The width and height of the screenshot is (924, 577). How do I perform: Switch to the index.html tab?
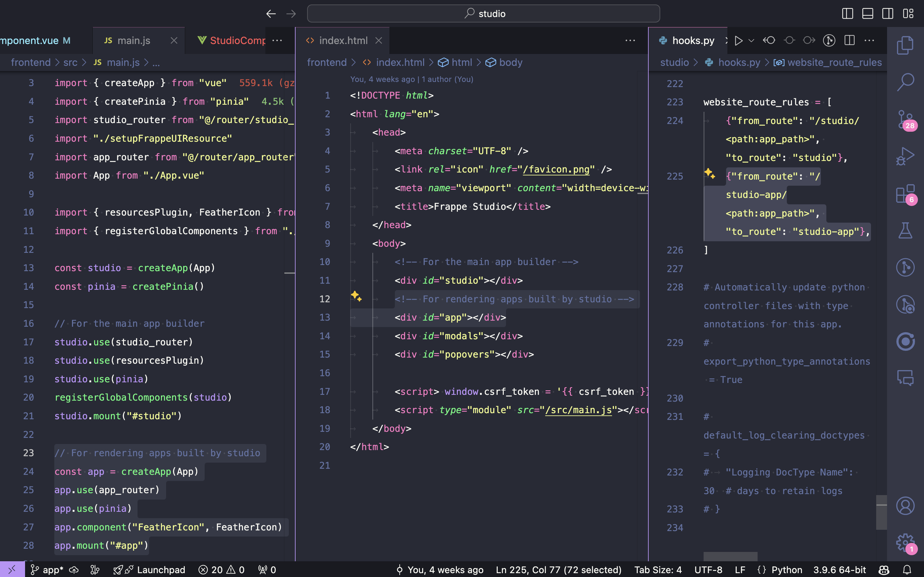342,40
